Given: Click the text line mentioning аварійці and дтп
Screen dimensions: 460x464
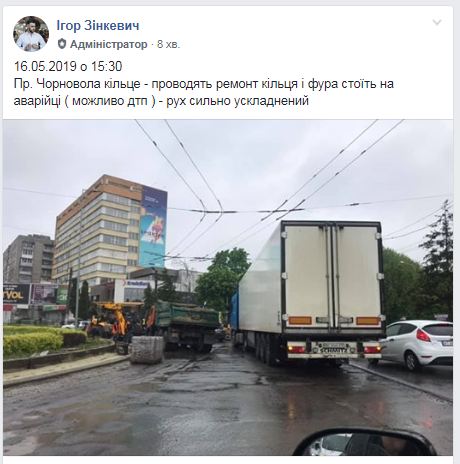Looking at the screenshot, I should pos(161,100).
